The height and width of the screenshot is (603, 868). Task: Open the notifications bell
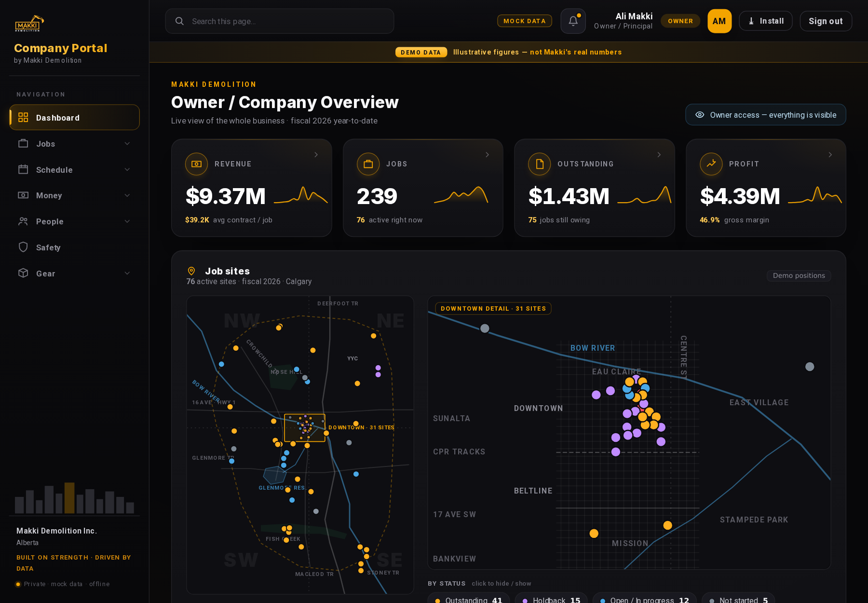[573, 21]
